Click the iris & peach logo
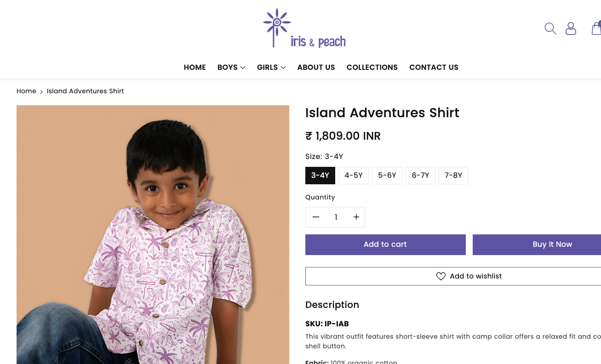Image resolution: width=601 pixels, height=364 pixels. pos(304,28)
